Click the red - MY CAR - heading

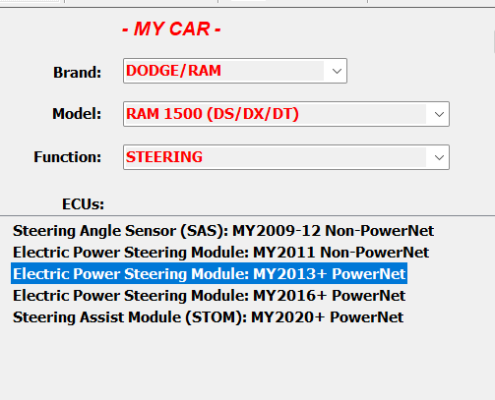click(171, 29)
